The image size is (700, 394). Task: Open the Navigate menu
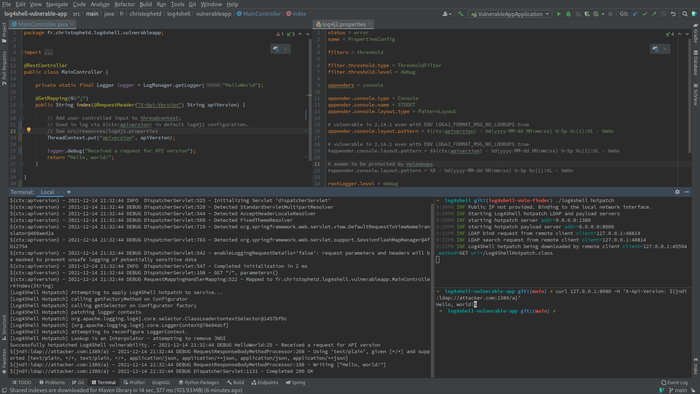pyautogui.click(x=57, y=4)
